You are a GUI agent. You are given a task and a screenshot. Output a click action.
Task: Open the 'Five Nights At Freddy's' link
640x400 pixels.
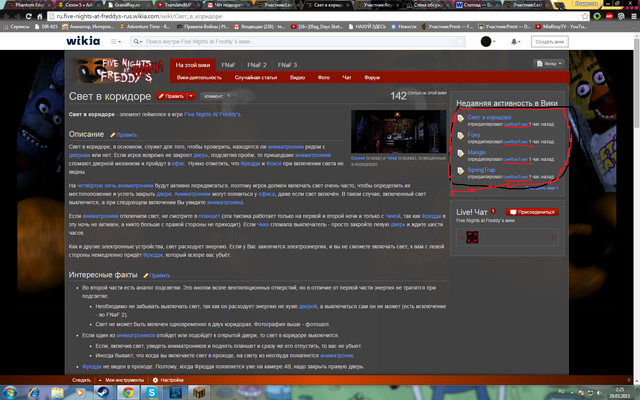click(212, 114)
